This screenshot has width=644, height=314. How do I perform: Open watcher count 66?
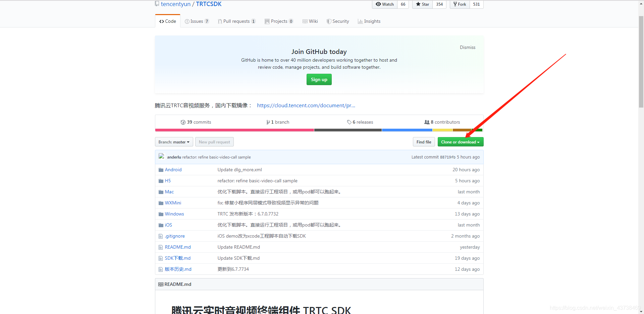click(403, 4)
